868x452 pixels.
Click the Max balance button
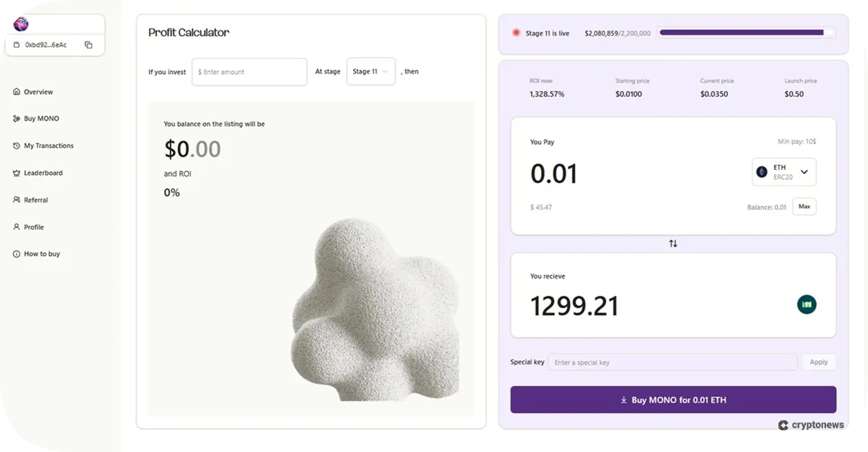(804, 206)
